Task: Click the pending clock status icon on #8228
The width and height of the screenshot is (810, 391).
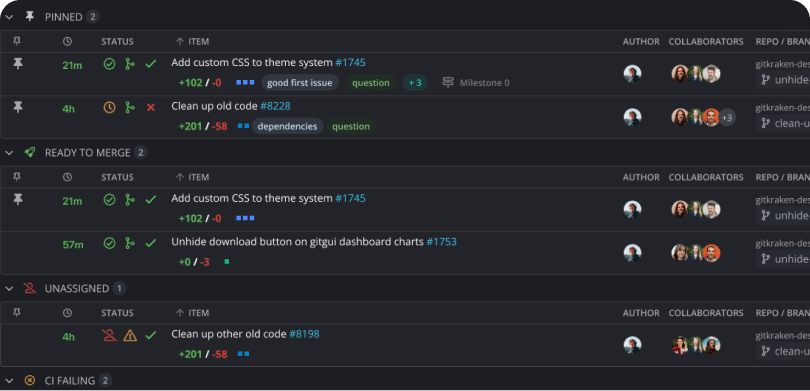Action: pos(110,107)
